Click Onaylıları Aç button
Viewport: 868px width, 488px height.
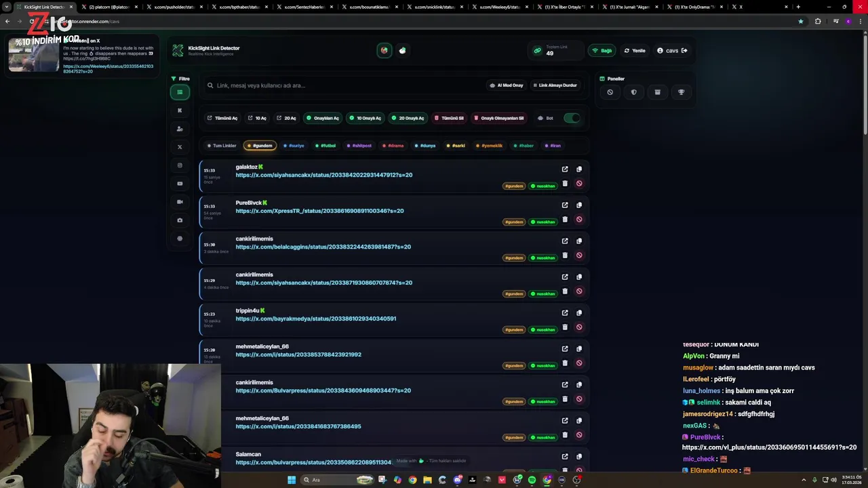(322, 118)
